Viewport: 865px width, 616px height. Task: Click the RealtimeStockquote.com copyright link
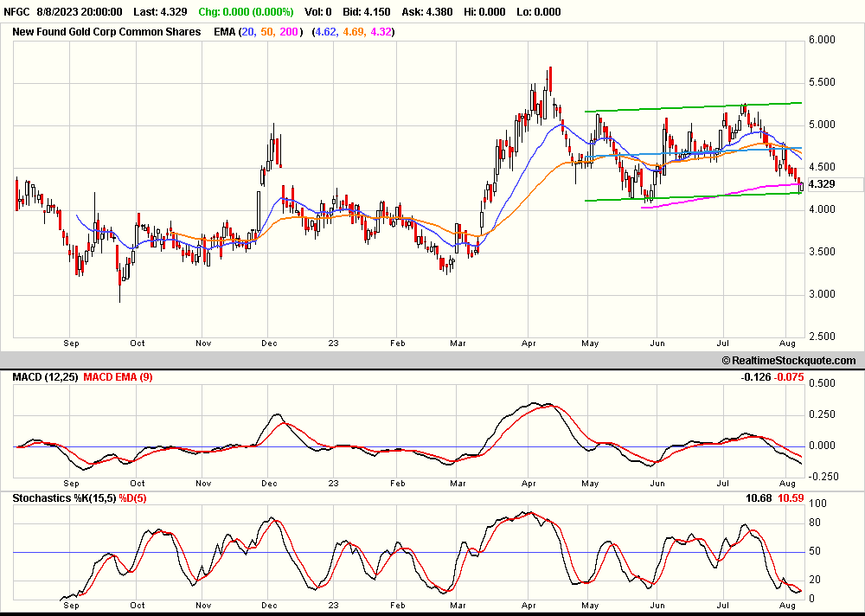click(x=789, y=361)
